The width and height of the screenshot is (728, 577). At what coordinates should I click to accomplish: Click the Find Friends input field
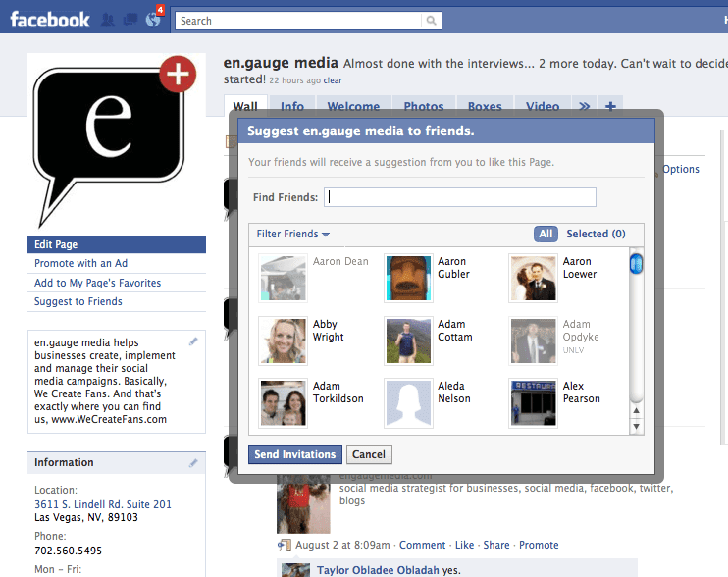(x=459, y=197)
